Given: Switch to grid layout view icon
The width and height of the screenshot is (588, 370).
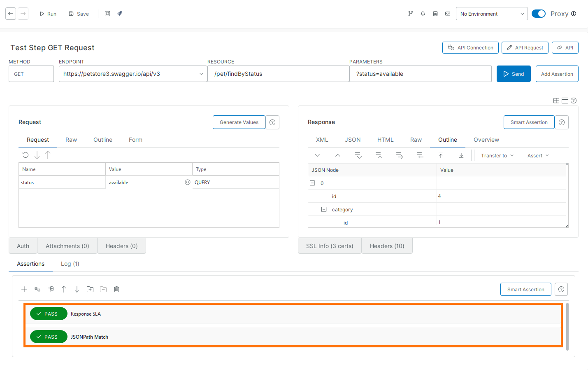Looking at the screenshot, I should pyautogui.click(x=556, y=101).
